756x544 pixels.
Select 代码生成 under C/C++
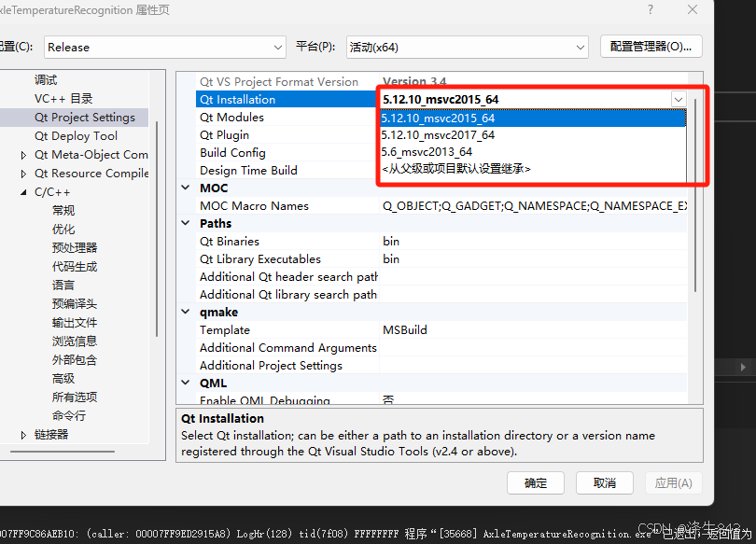point(75,267)
